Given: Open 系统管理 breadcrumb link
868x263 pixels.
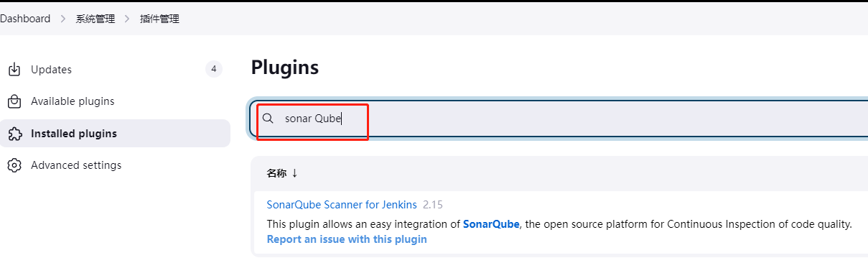Looking at the screenshot, I should 95,19.
